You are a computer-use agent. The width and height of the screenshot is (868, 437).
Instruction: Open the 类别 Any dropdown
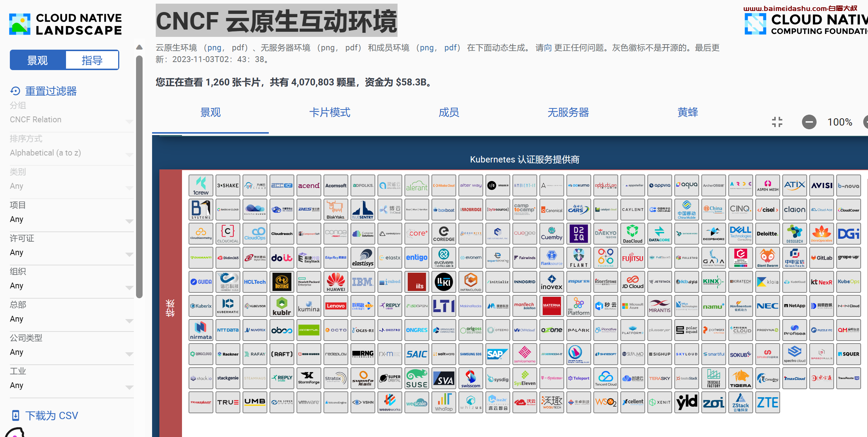pyautogui.click(x=71, y=186)
